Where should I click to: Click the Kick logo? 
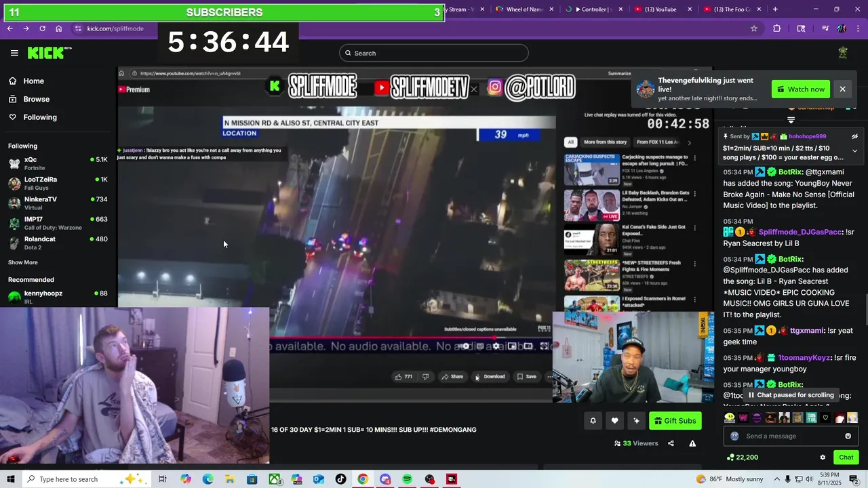[x=49, y=53]
